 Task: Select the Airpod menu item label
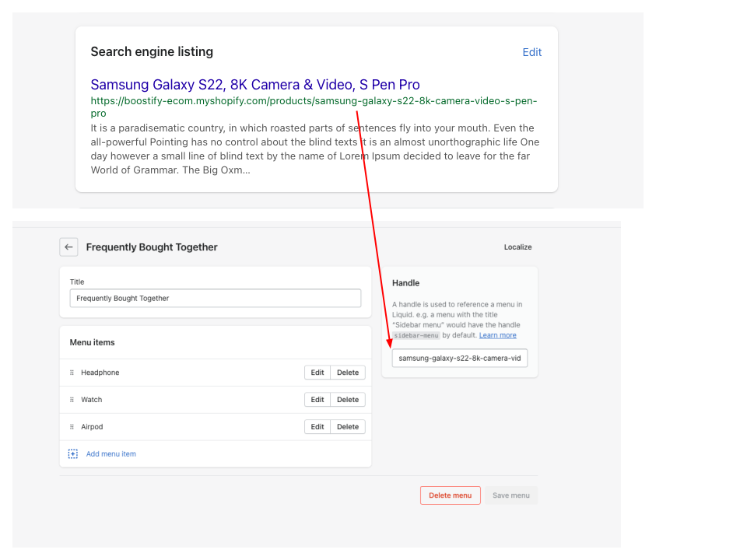tap(92, 427)
